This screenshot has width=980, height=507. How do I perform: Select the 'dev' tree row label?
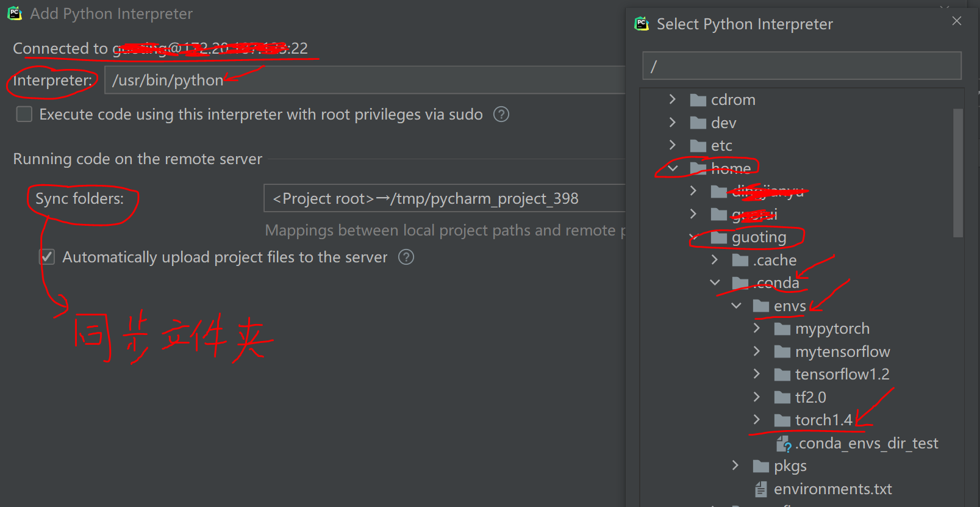point(723,123)
